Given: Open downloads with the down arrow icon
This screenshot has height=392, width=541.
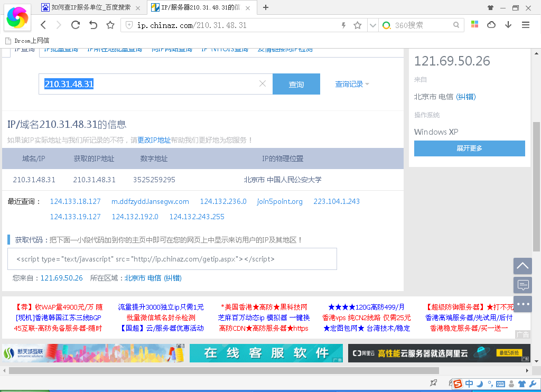Looking at the screenshot, I should [508, 24].
